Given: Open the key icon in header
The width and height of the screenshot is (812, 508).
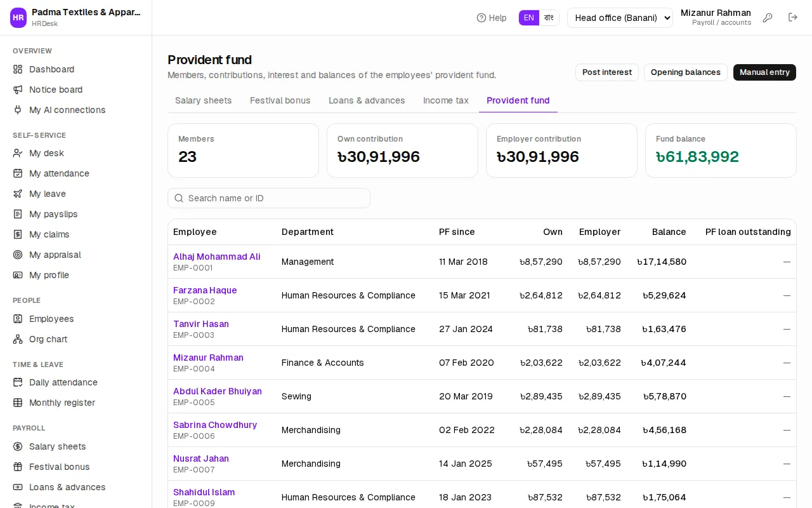Looking at the screenshot, I should point(768,18).
